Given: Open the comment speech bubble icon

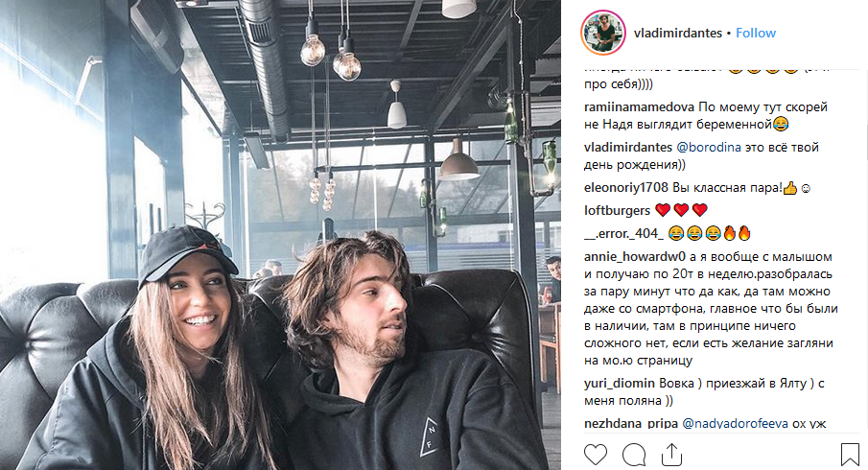Looking at the screenshot, I should tap(634, 455).
